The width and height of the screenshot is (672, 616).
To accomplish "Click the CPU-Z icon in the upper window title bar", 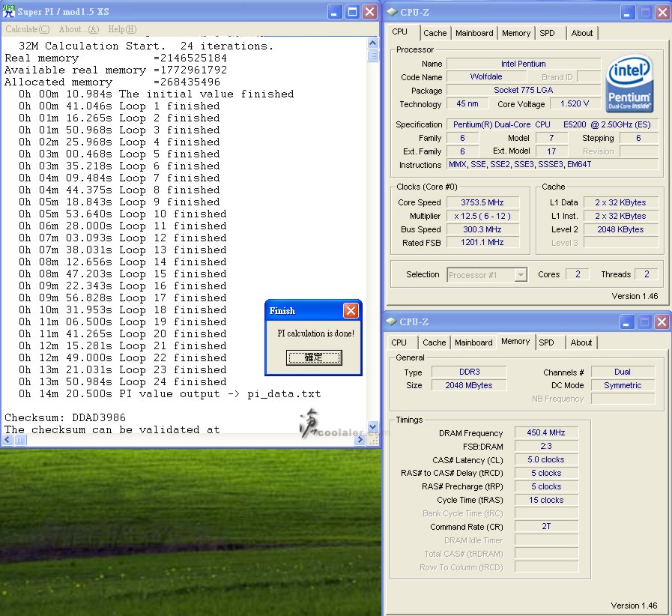I will pyautogui.click(x=392, y=12).
